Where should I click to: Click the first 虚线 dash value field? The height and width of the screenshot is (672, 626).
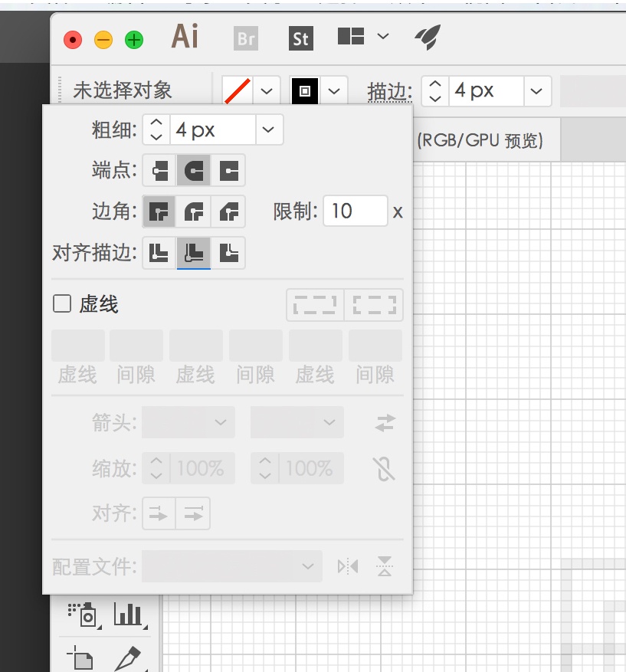(78, 346)
